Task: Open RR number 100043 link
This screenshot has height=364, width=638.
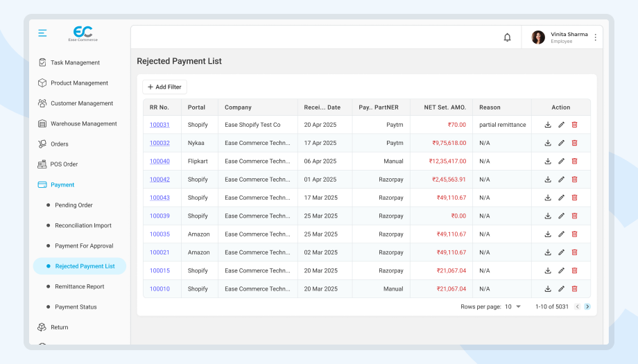Action: [159, 198]
